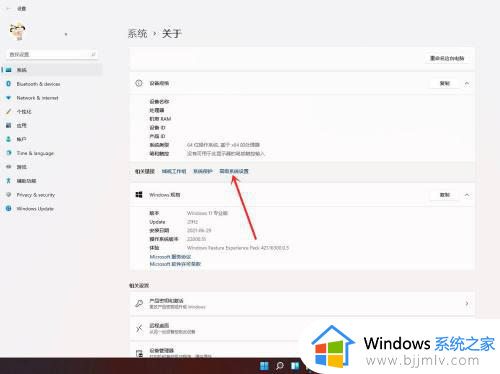Select the 'Windows Feature Experience Pack' value text
500x374 pixels.
(238, 248)
